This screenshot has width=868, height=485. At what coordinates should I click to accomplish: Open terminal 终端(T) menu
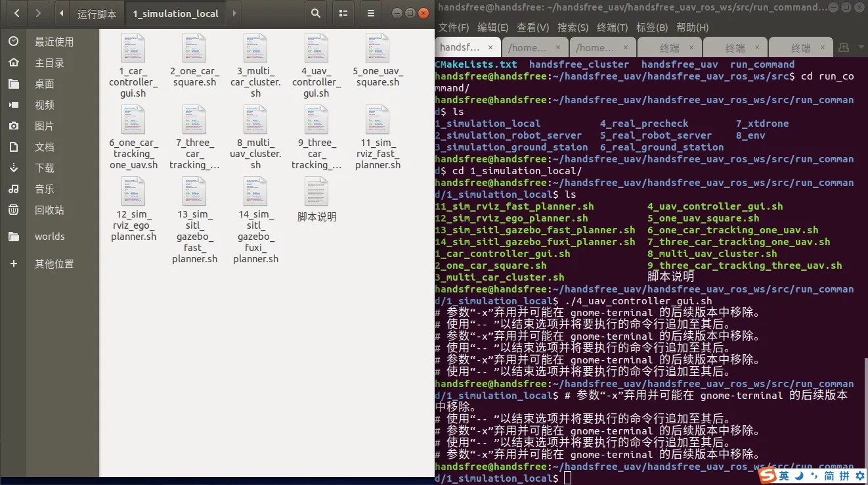click(613, 28)
